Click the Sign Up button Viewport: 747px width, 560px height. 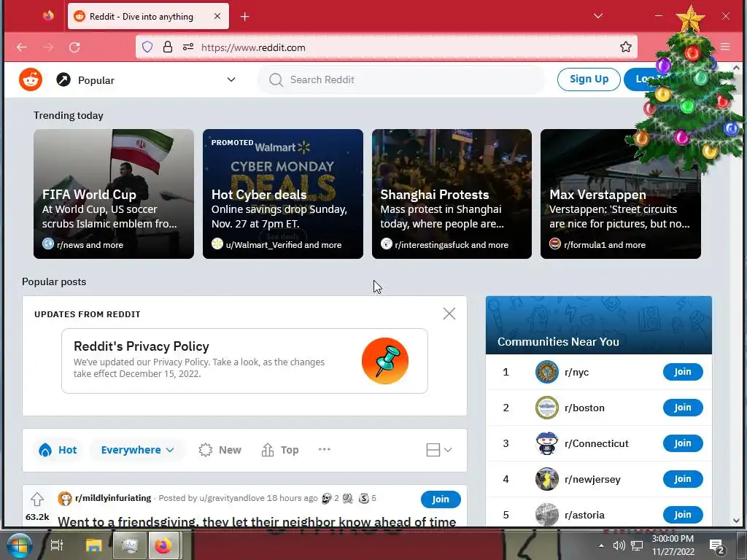(589, 79)
